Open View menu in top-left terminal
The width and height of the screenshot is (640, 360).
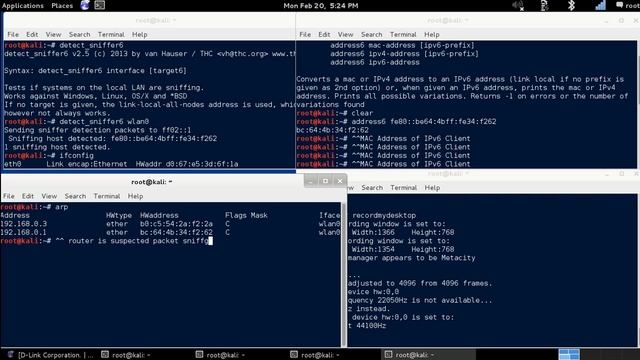pyautogui.click(x=53, y=35)
